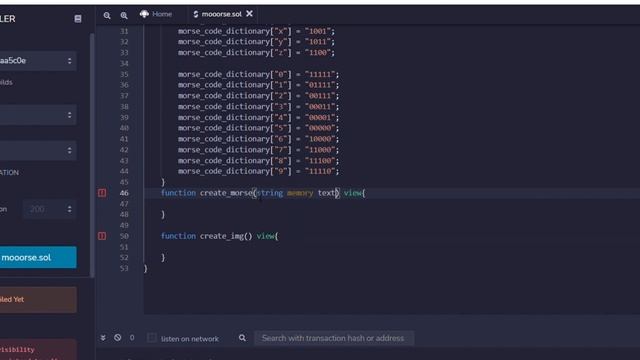Open the Home tab

[156, 14]
